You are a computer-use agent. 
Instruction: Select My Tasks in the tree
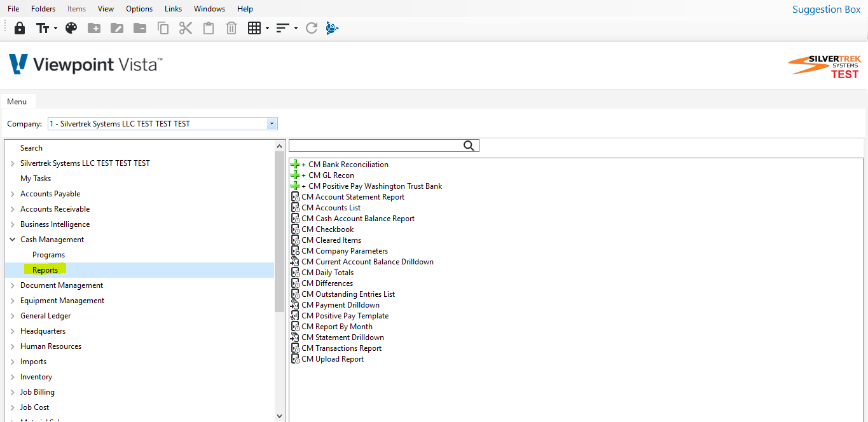(36, 179)
